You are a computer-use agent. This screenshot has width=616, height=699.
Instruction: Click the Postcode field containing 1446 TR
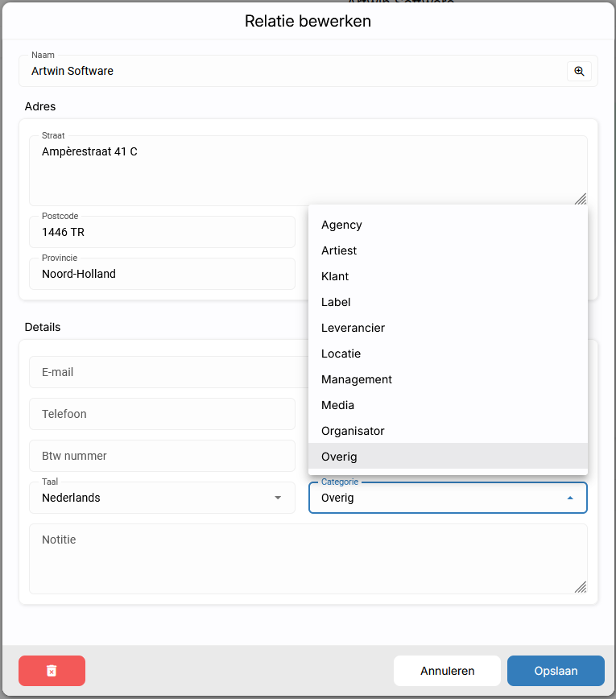point(162,232)
